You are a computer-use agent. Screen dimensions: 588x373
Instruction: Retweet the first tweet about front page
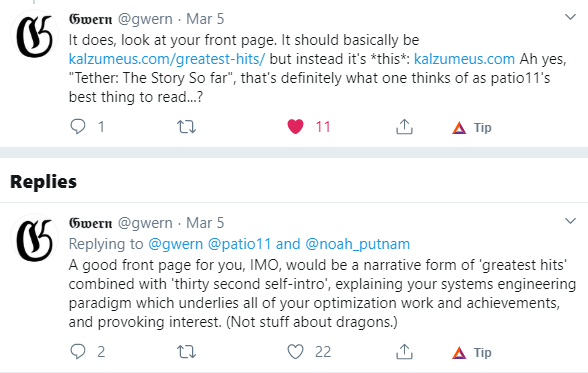(x=186, y=127)
